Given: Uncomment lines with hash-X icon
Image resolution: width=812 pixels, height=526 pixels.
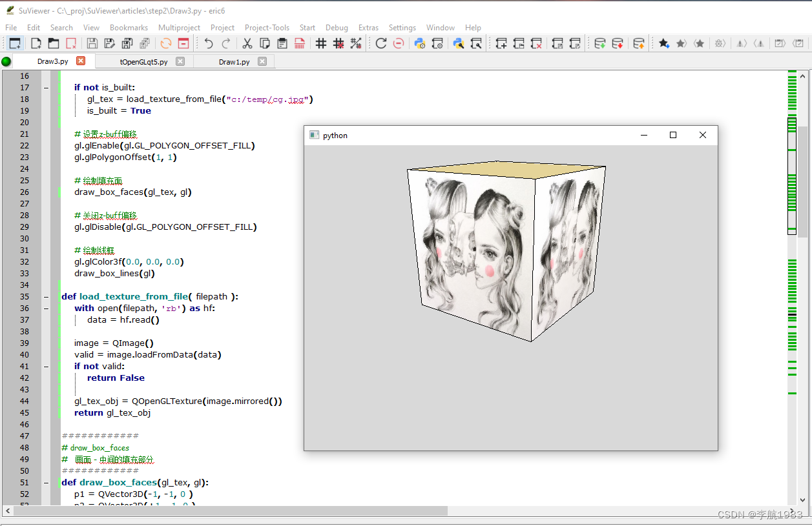Looking at the screenshot, I should tap(338, 43).
